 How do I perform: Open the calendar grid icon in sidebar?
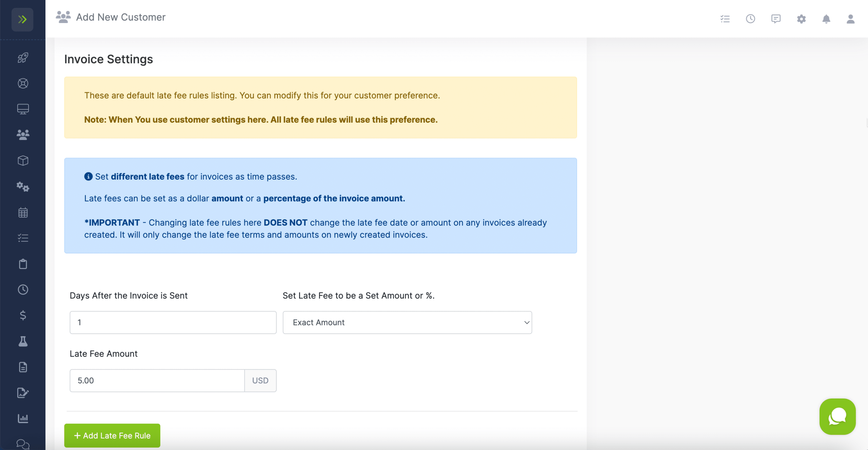click(x=23, y=212)
